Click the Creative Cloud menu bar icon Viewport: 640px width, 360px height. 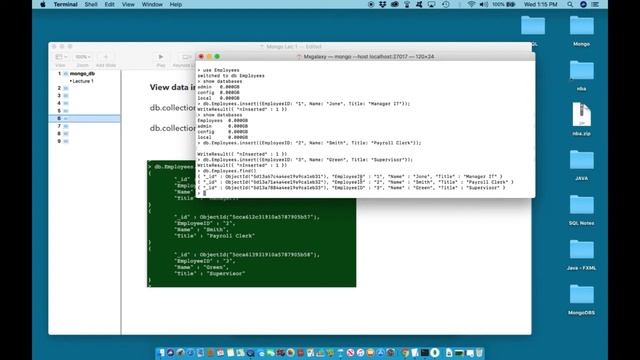[x=395, y=4]
